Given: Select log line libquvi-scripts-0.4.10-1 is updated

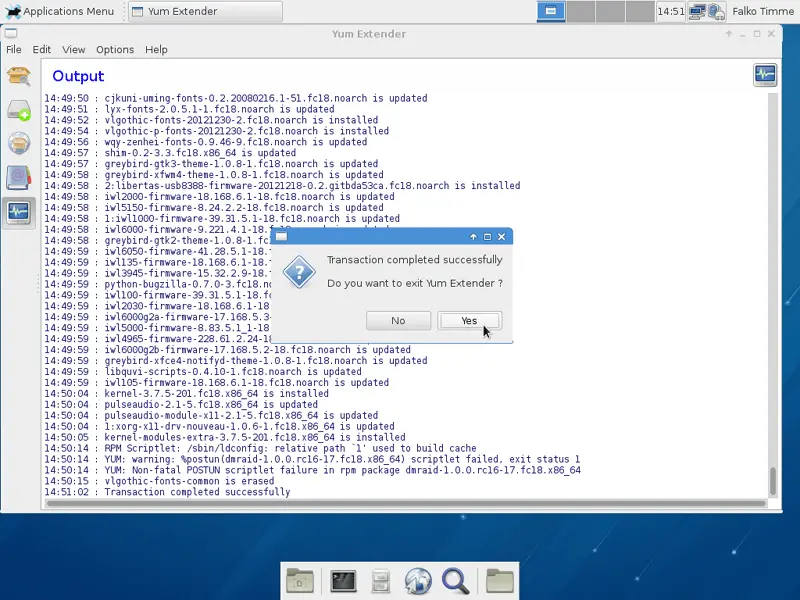Looking at the screenshot, I should [203, 371].
